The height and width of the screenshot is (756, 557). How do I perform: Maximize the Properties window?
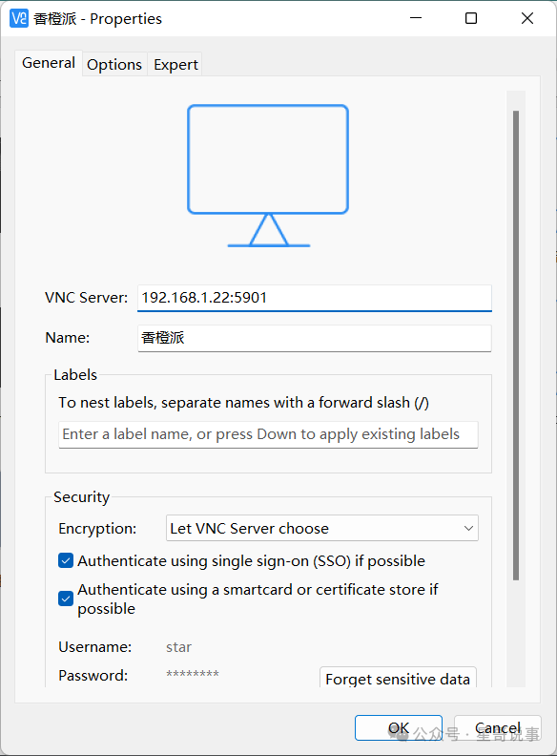pyautogui.click(x=471, y=18)
